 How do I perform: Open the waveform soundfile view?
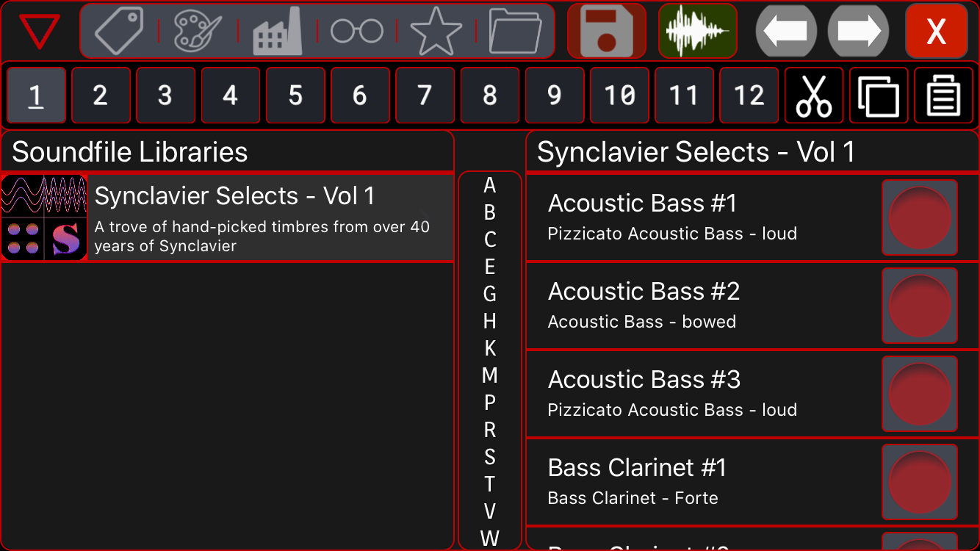pos(697,32)
